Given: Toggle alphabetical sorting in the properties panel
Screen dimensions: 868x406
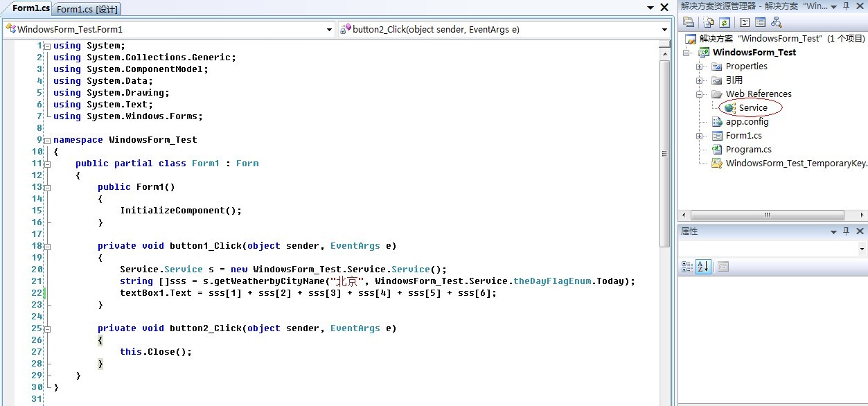Looking at the screenshot, I should (703, 267).
